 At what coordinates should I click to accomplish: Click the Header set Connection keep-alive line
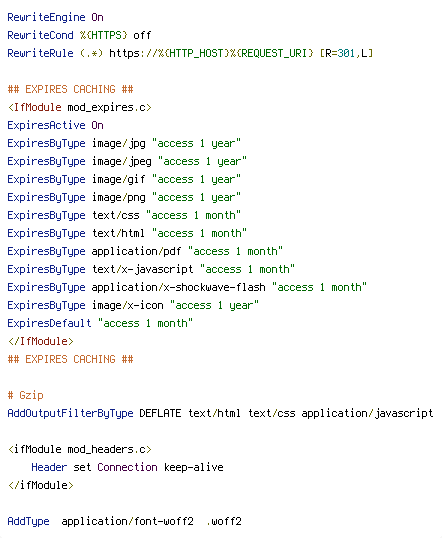coord(127,467)
